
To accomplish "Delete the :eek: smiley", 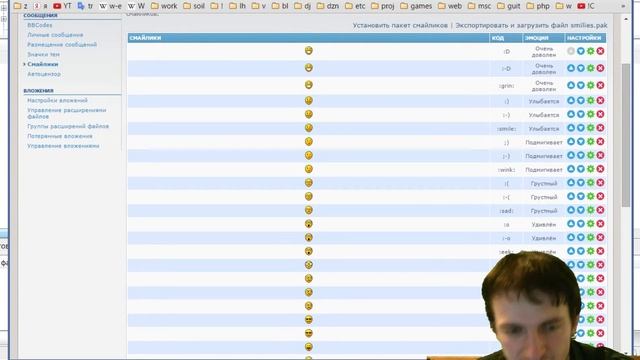I will (x=600, y=251).
